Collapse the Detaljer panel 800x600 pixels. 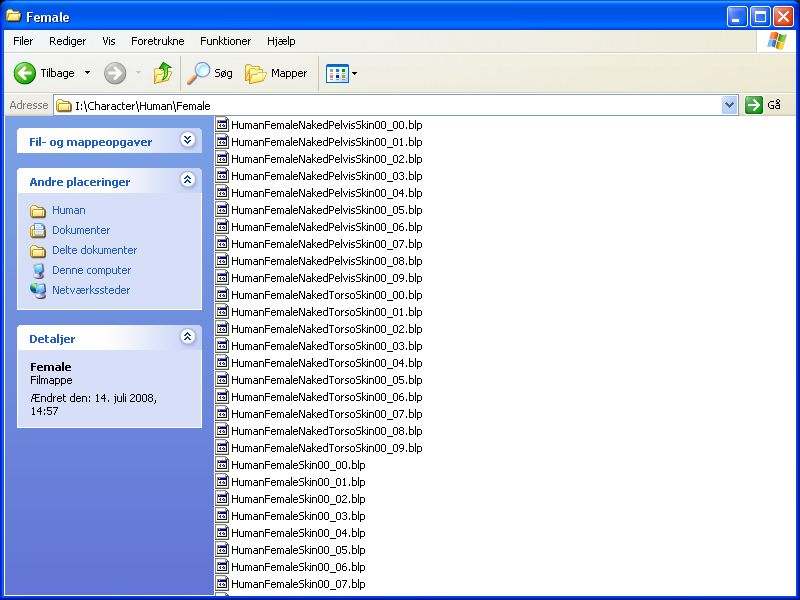pyautogui.click(x=188, y=336)
